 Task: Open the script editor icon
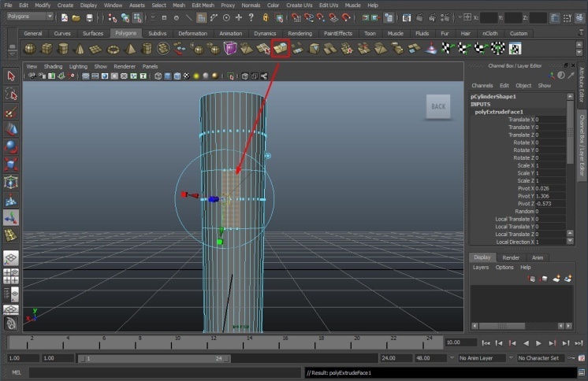tap(580, 372)
